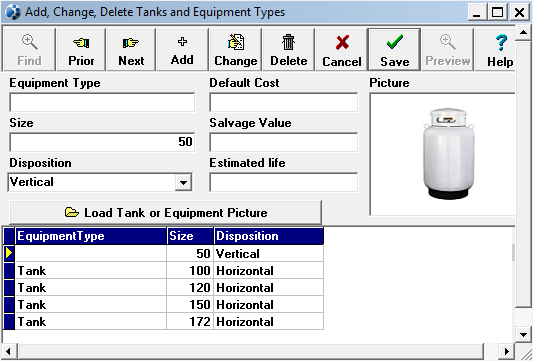Click Load Tank or Equipment Picture button

(x=166, y=213)
